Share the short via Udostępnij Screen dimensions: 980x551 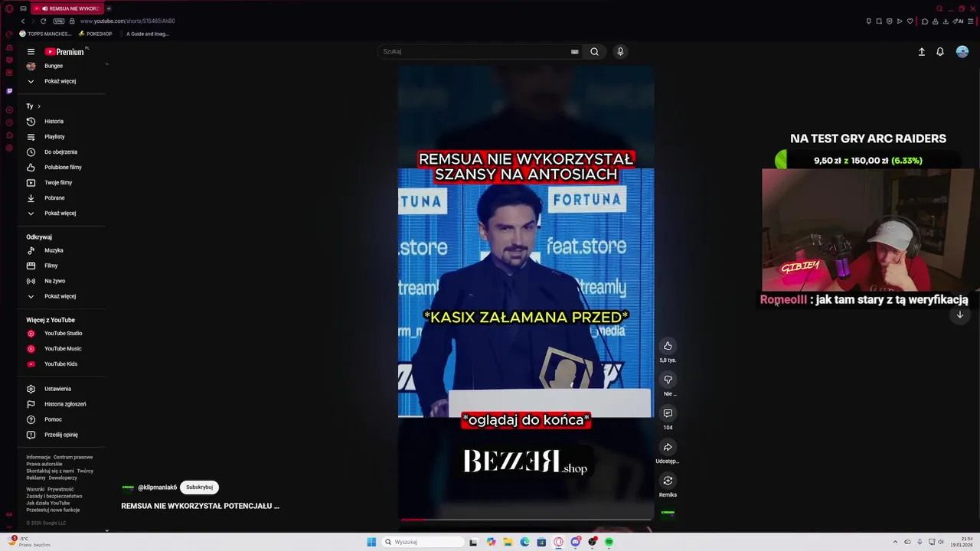tap(668, 447)
